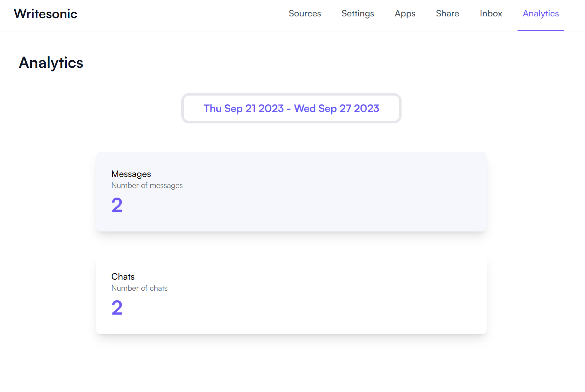Click the chats count value 2

117,308
